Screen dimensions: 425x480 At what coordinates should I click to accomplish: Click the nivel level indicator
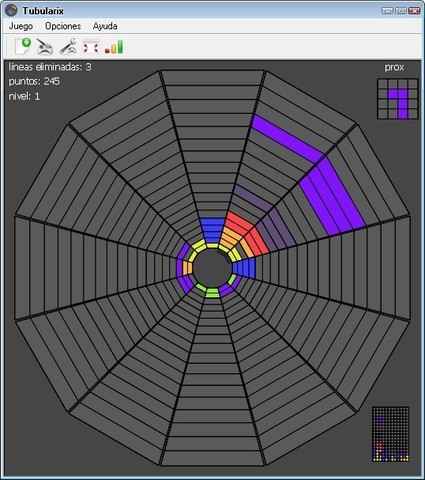[24, 96]
